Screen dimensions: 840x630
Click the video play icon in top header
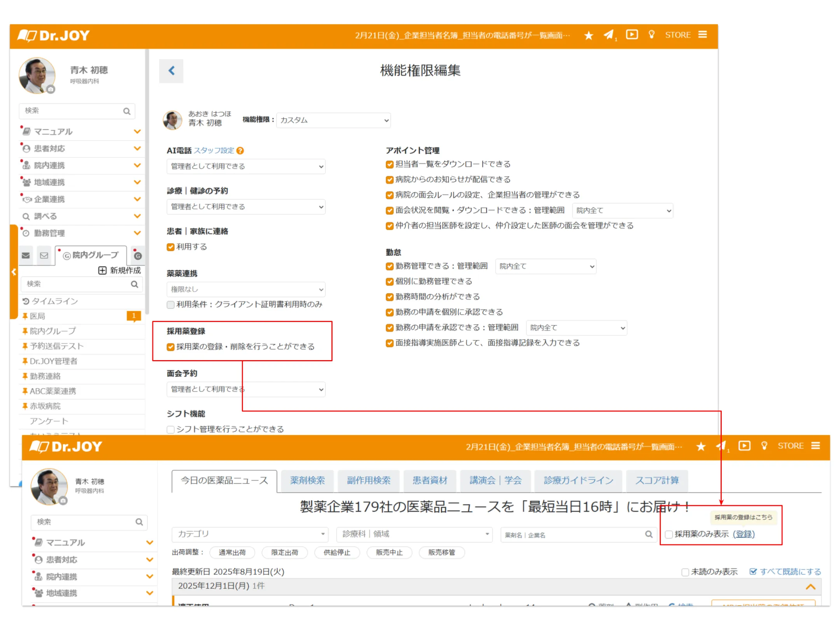[632, 35]
